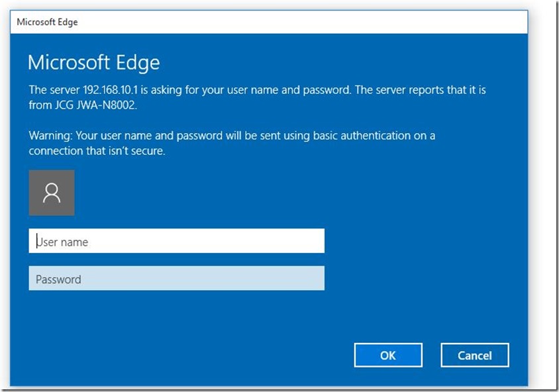559x392 pixels.
Task: Click the Microsoft Edge title bar text
Action: (x=47, y=22)
